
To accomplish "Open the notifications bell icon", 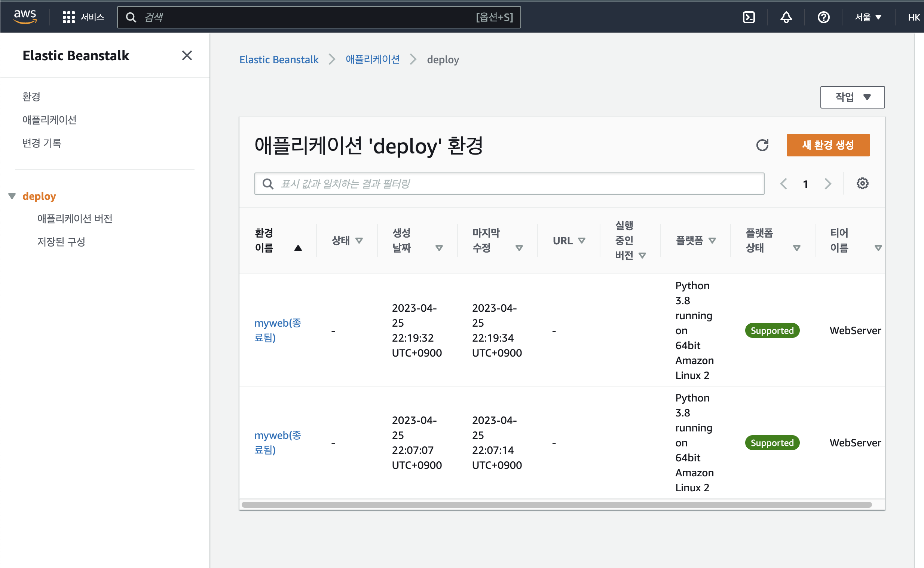I will click(786, 17).
